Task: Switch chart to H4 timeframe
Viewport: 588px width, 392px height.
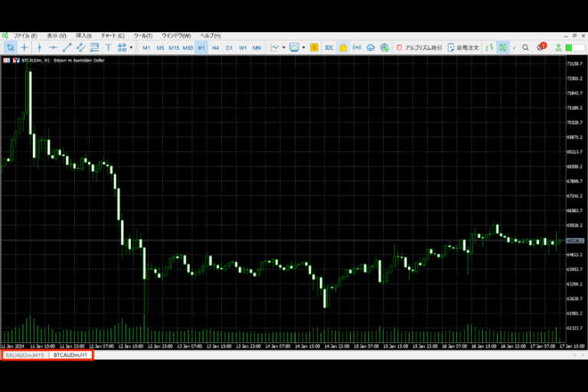Action: pyautogui.click(x=215, y=47)
